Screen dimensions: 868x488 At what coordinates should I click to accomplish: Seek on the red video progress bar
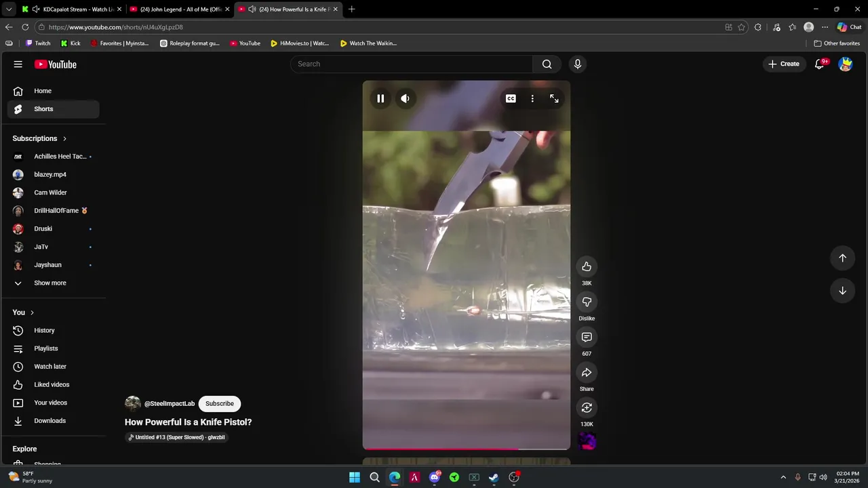pos(467,449)
